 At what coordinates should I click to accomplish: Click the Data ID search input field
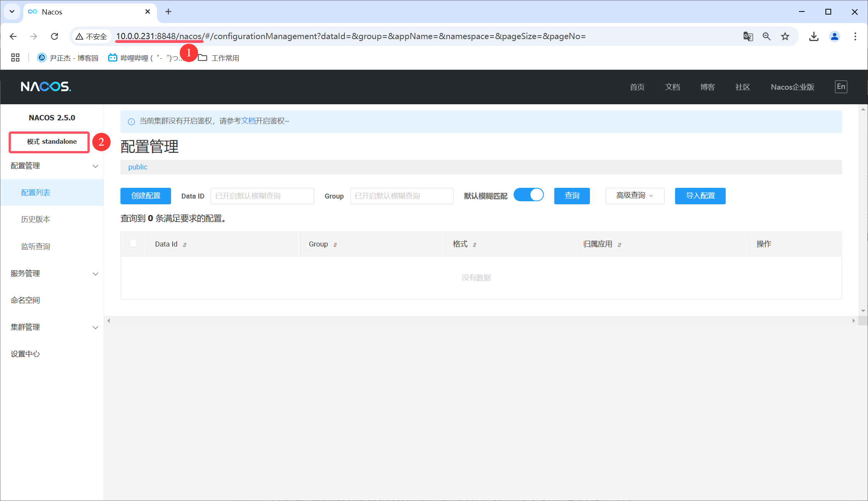(x=262, y=196)
